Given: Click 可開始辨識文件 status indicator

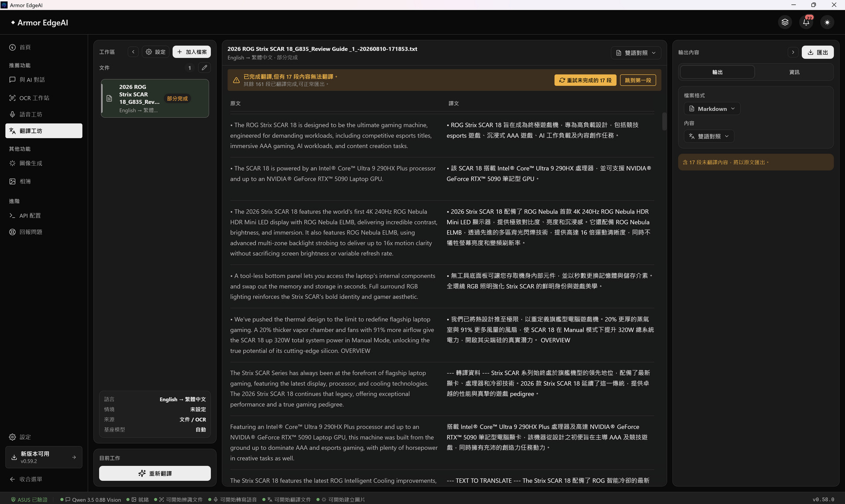Looking at the screenshot, I should click(x=179, y=500).
